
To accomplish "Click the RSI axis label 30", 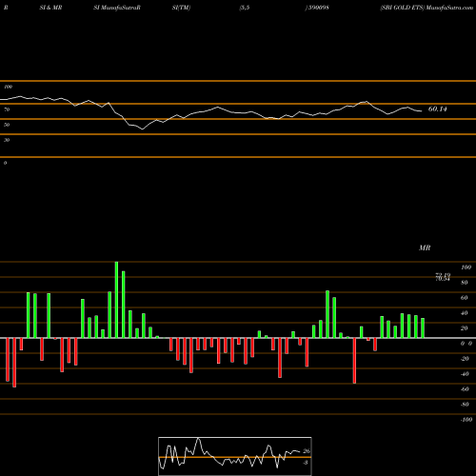I will pyautogui.click(x=7, y=140).
